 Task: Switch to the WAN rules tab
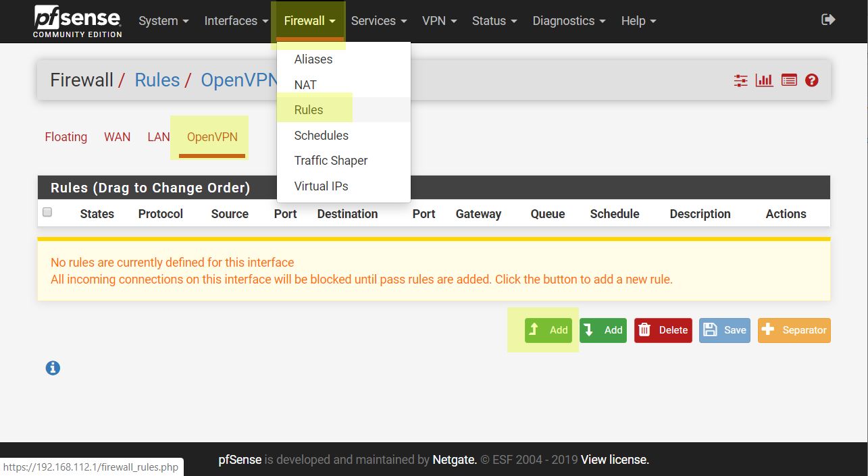tap(117, 137)
